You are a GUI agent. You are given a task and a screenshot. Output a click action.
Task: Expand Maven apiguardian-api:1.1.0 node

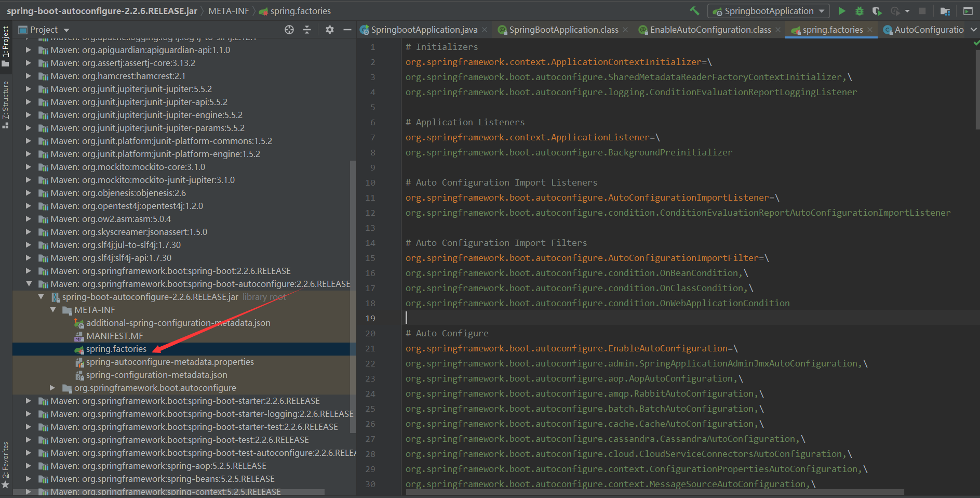tap(29, 50)
